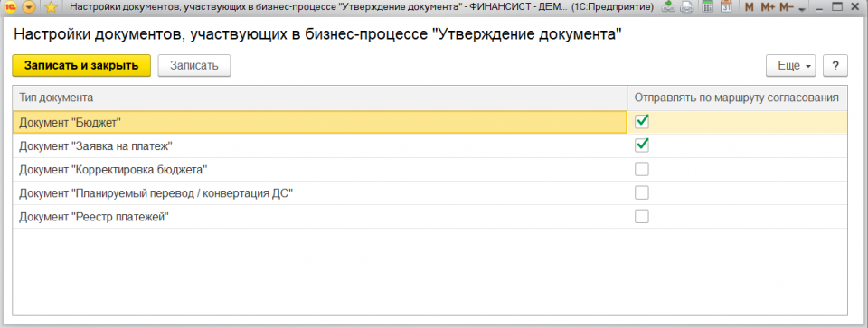Open the calculator icon in the title bar
868x328 pixels.
click(x=707, y=7)
